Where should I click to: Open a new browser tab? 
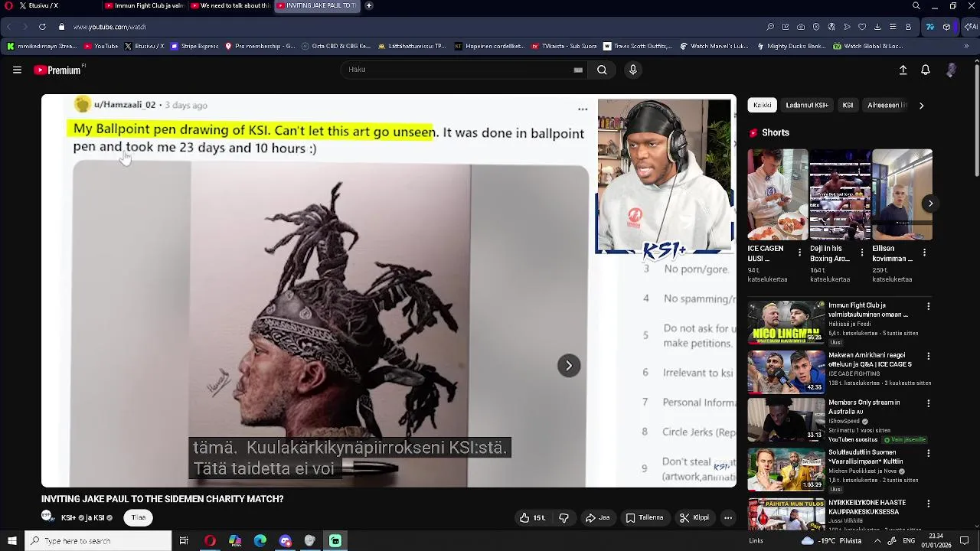(x=369, y=5)
